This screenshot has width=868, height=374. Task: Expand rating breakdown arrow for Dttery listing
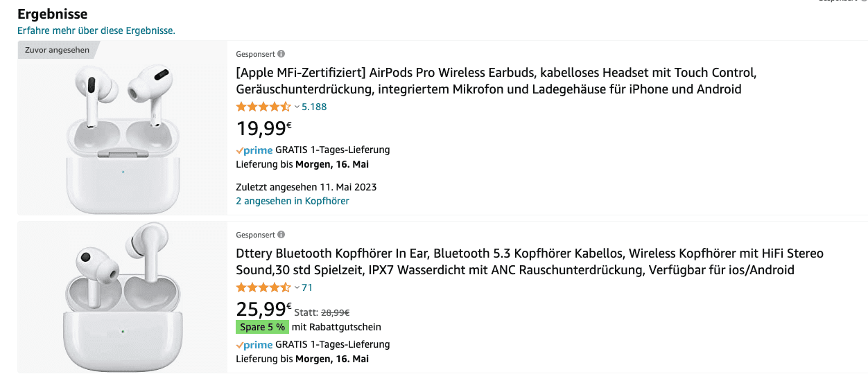(297, 287)
